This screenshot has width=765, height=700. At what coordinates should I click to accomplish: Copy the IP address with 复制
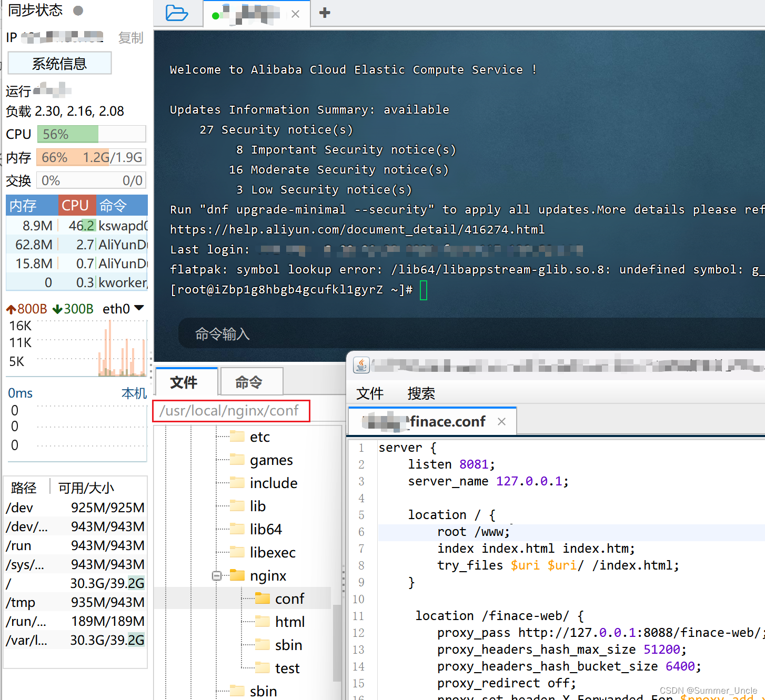130,38
